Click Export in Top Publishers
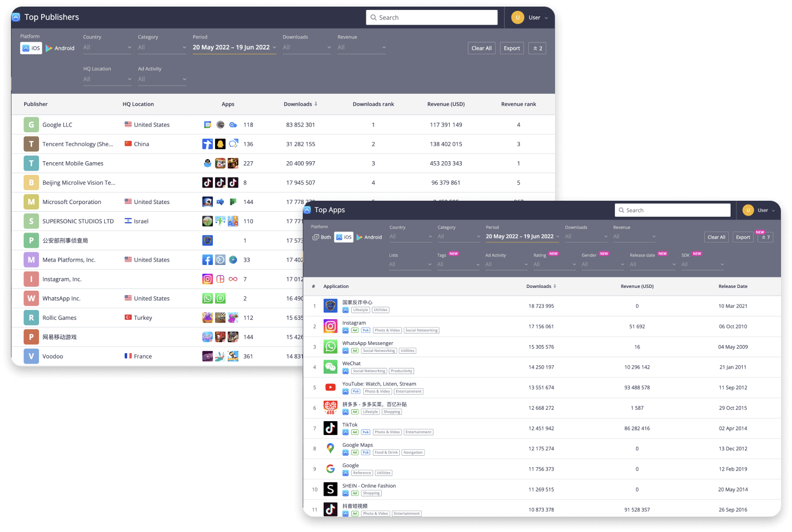The width and height of the screenshot is (792, 532). (512, 48)
